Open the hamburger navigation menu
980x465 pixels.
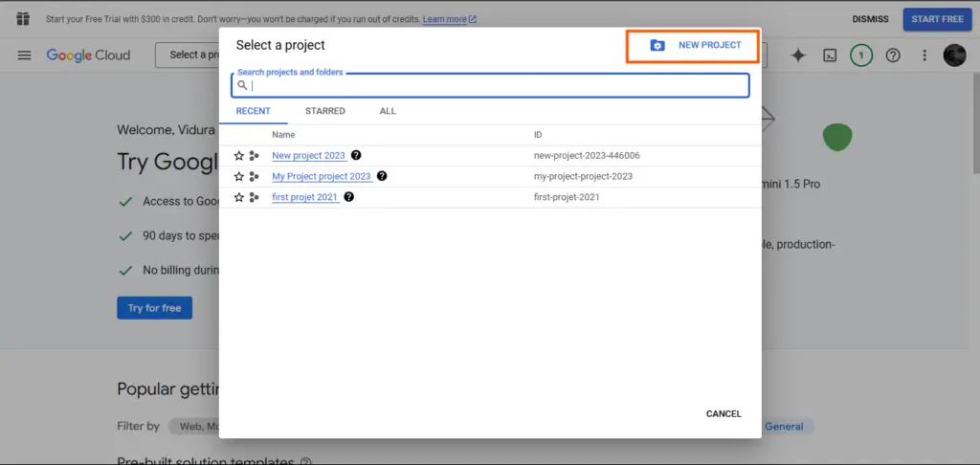(24, 55)
